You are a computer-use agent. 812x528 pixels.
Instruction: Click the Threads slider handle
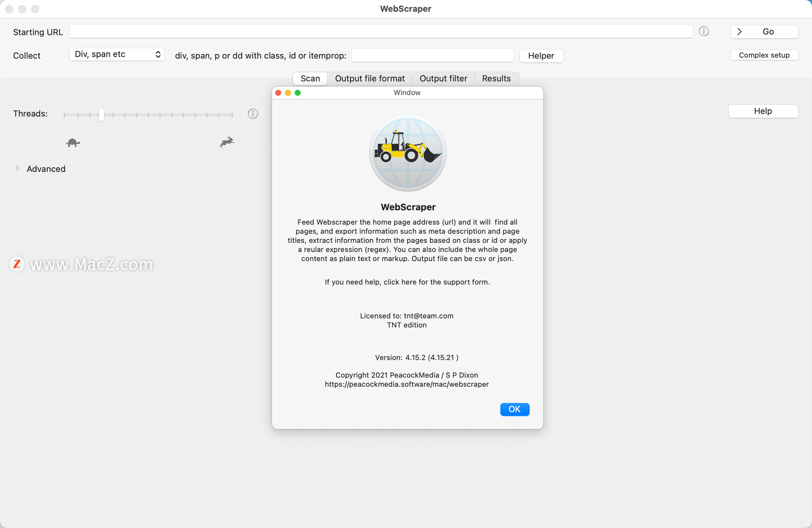coord(101,115)
